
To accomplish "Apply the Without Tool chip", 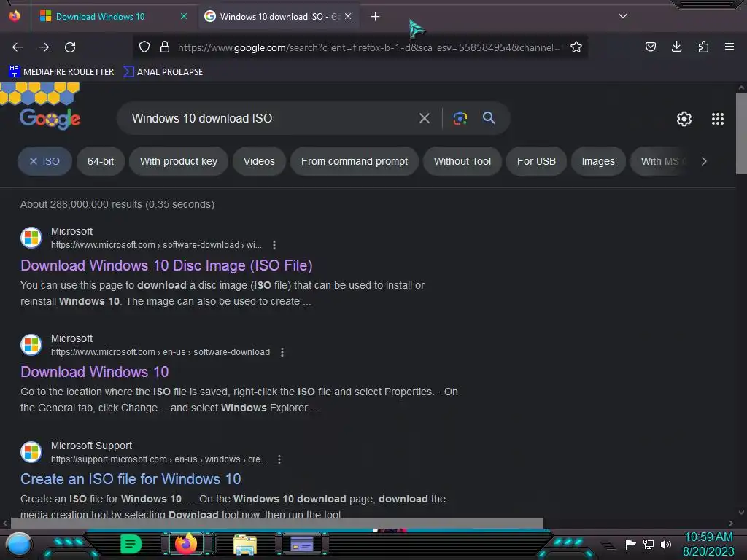I will pyautogui.click(x=462, y=161).
